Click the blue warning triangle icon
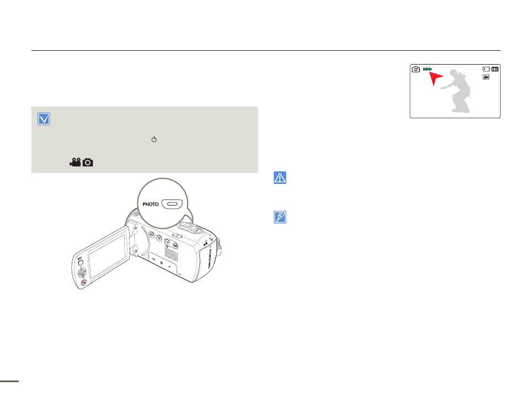 point(280,177)
